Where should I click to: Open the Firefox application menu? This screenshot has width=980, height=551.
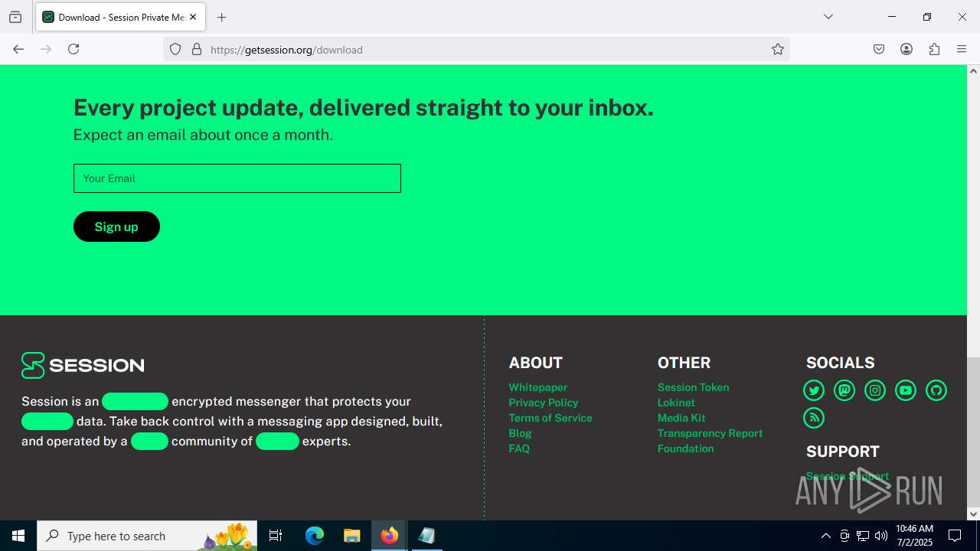pyautogui.click(x=962, y=49)
